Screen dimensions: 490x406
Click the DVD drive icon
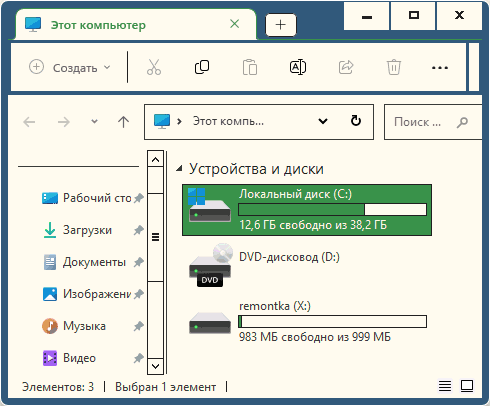(210, 265)
